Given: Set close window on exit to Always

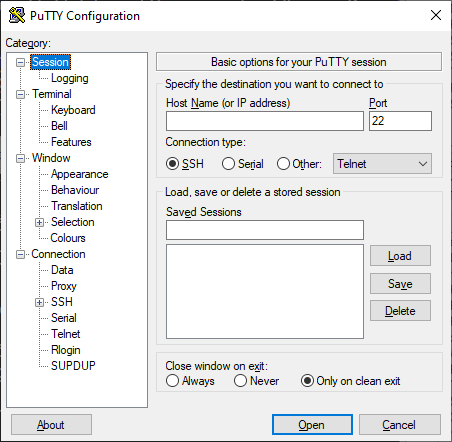Looking at the screenshot, I should pos(172,381).
